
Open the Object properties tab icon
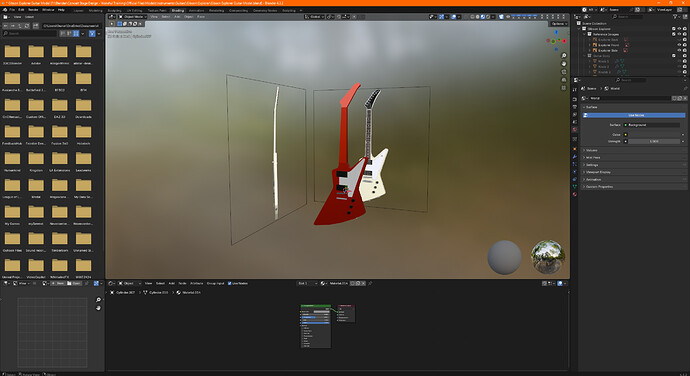click(575, 149)
